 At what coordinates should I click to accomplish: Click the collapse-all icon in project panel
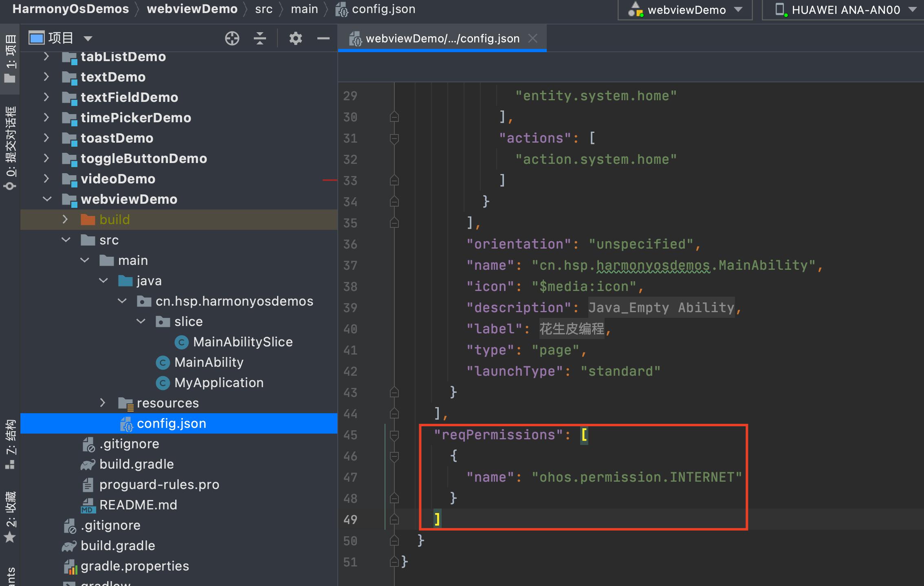click(260, 38)
